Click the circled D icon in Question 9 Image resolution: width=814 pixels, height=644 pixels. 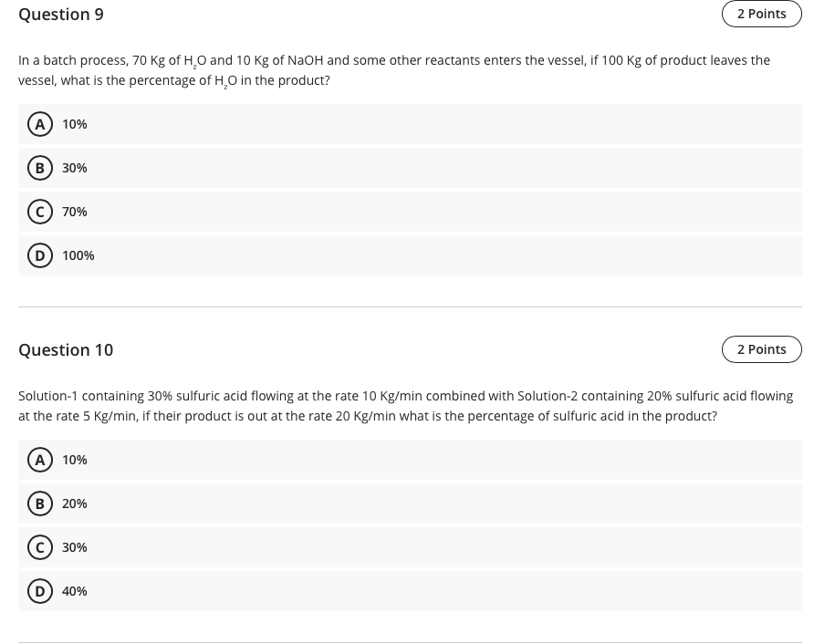tap(40, 255)
